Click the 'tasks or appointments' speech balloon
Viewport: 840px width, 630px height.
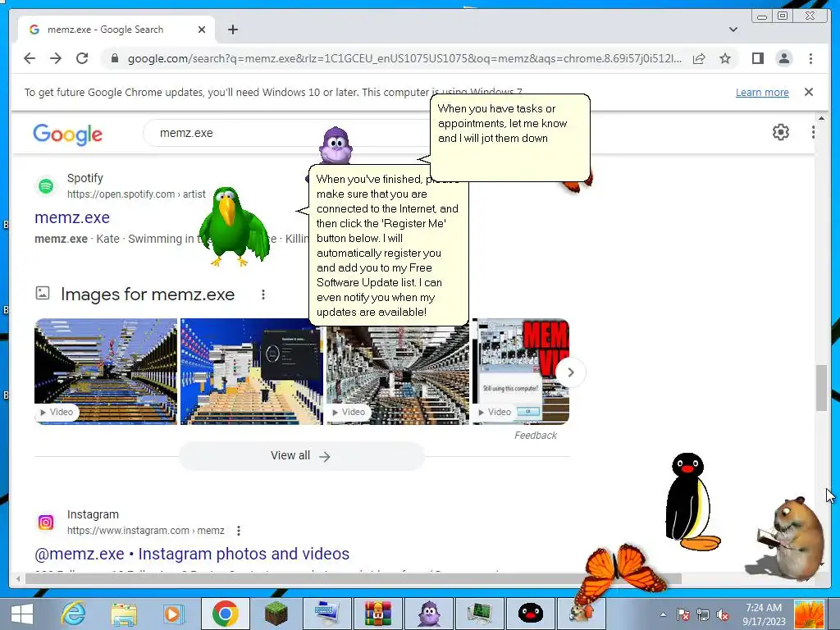click(x=509, y=138)
